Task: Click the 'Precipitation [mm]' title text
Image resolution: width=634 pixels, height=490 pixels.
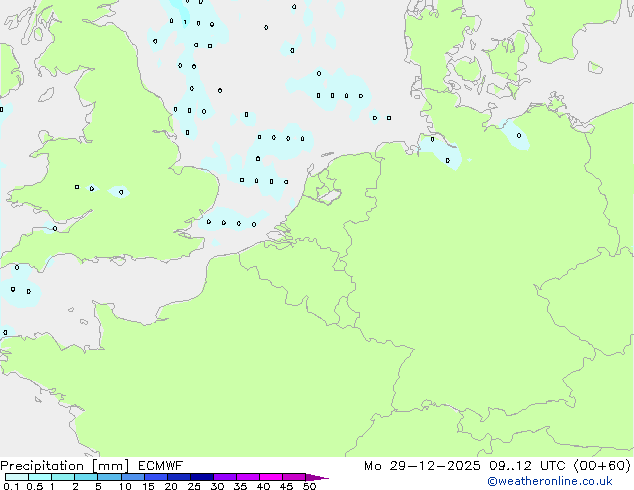Action: pyautogui.click(x=64, y=466)
